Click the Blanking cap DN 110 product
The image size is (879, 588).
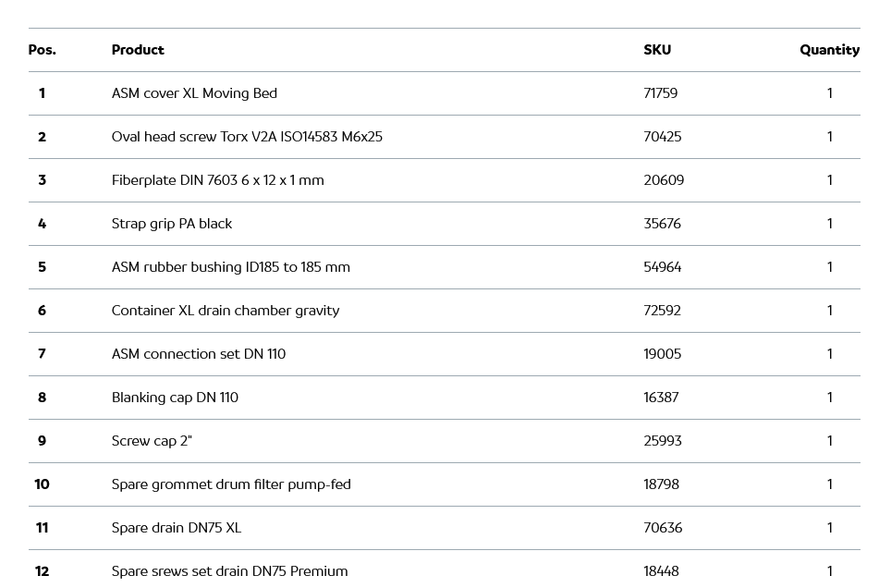[175, 398]
